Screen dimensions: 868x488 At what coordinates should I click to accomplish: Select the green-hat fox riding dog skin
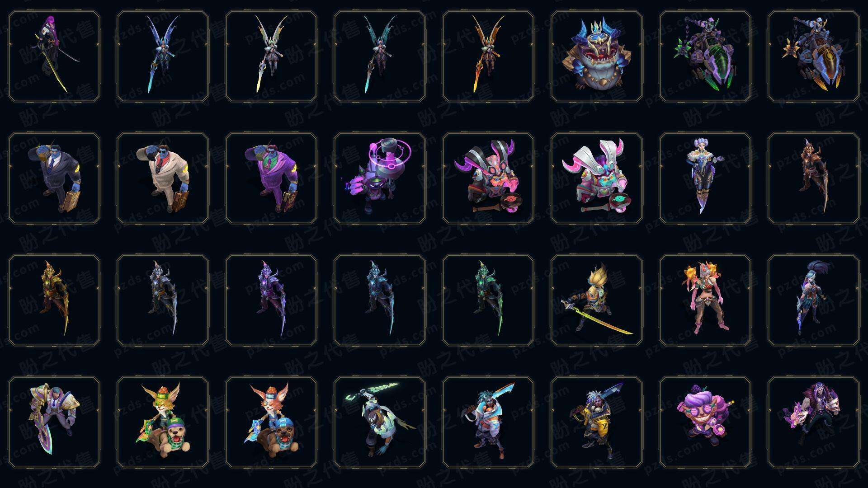pyautogui.click(x=163, y=422)
